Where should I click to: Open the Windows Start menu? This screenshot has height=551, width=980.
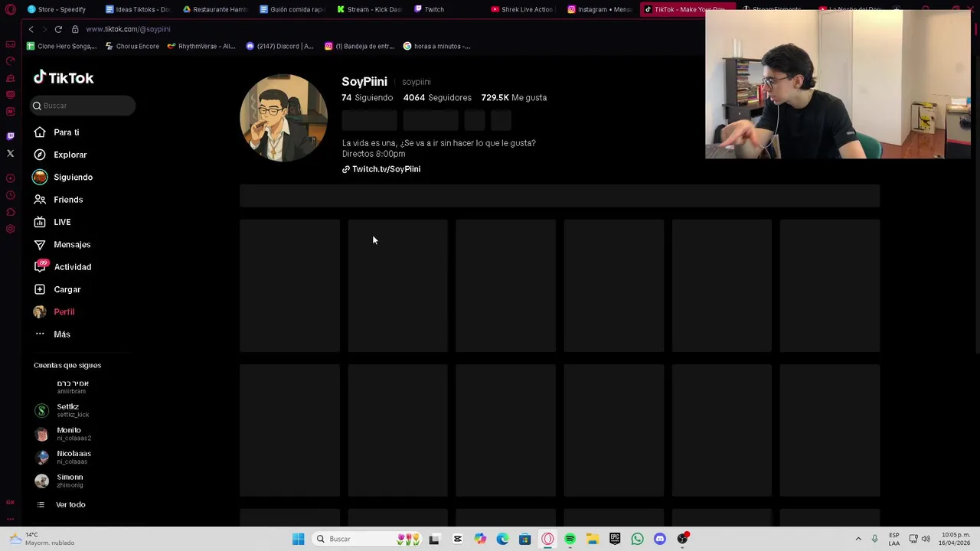coord(298,539)
